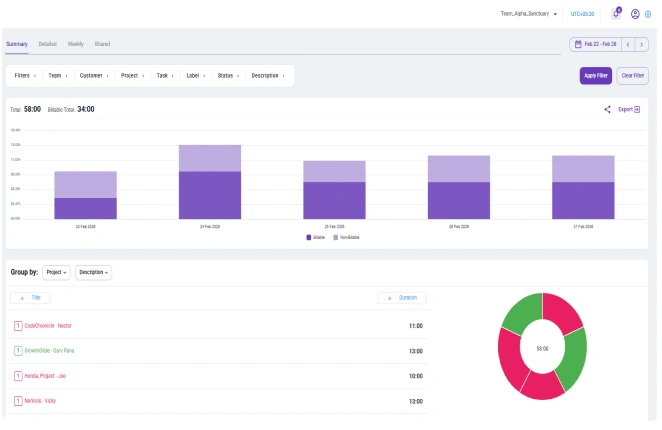Switch to the Detailed tab
The width and height of the screenshot is (662, 430).
[47, 44]
